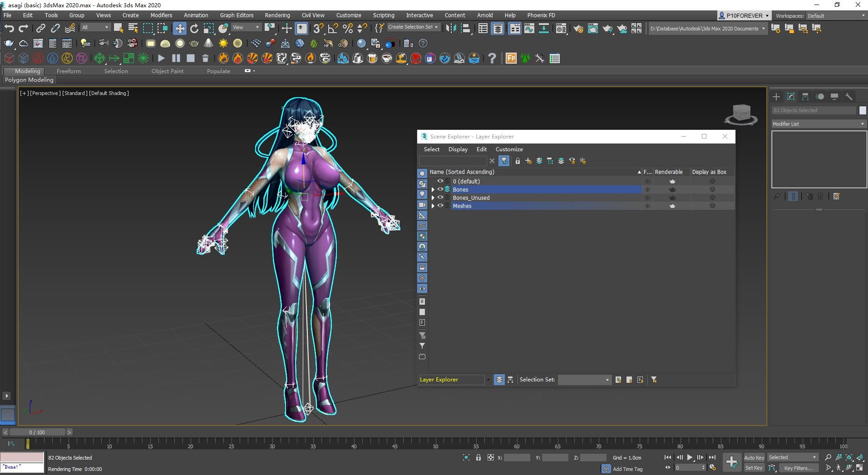Expand the Meshes layer tree

tap(433, 206)
